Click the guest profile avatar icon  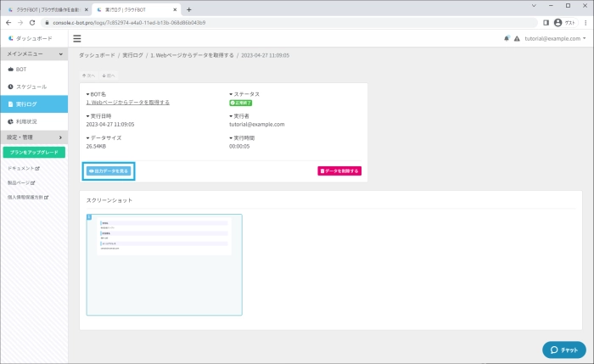(558, 23)
